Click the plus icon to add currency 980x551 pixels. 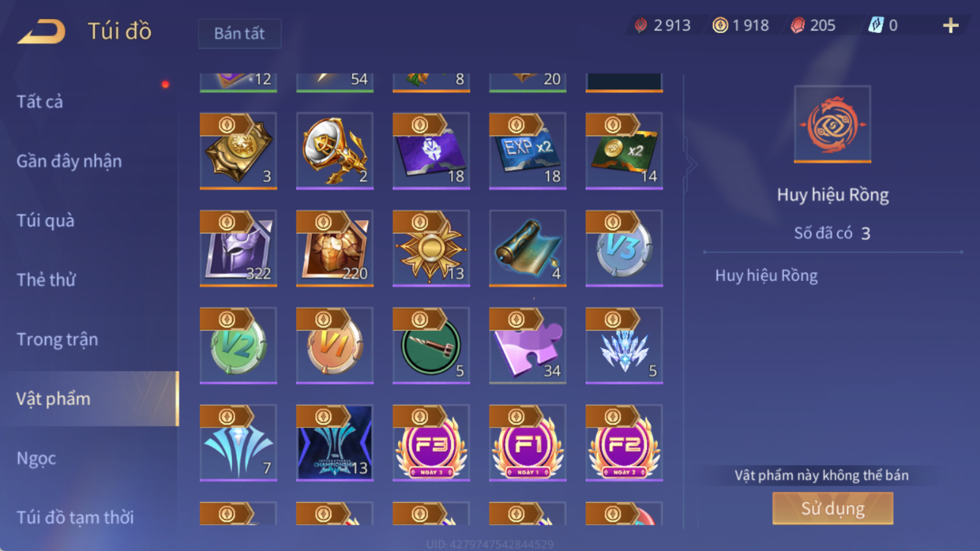point(951,26)
